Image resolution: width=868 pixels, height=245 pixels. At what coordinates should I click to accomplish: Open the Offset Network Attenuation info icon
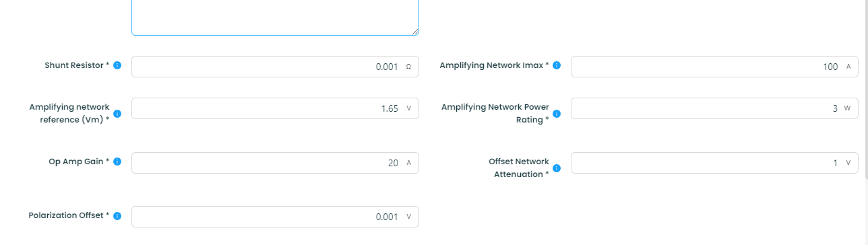point(557,168)
